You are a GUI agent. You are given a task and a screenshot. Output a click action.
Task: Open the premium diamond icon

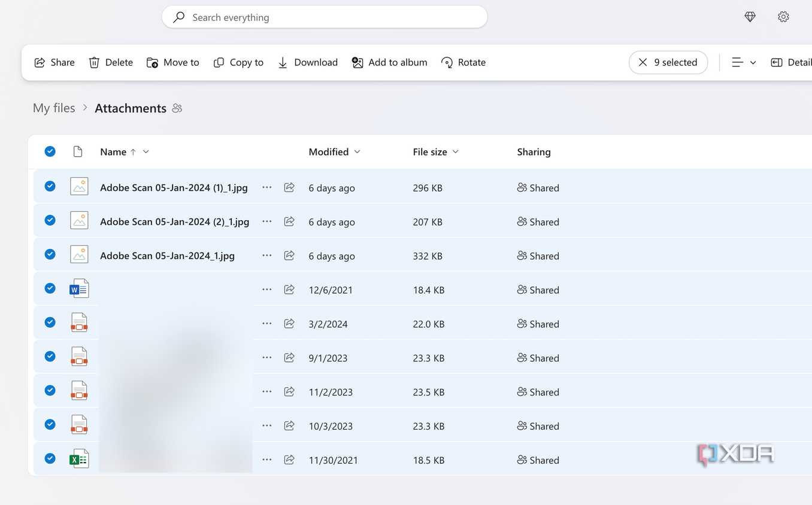click(x=750, y=17)
